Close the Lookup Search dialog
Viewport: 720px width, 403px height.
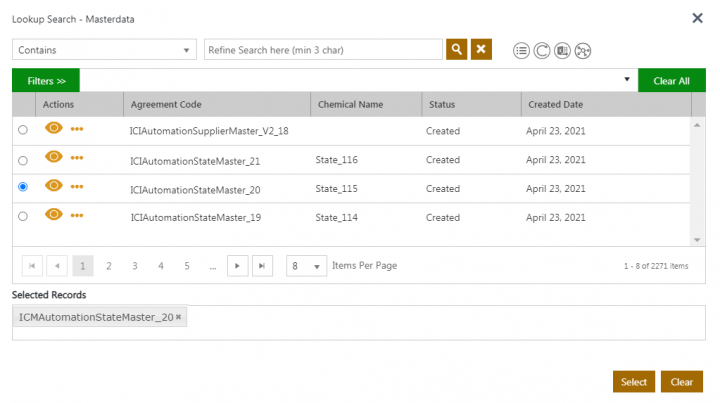[x=697, y=17]
